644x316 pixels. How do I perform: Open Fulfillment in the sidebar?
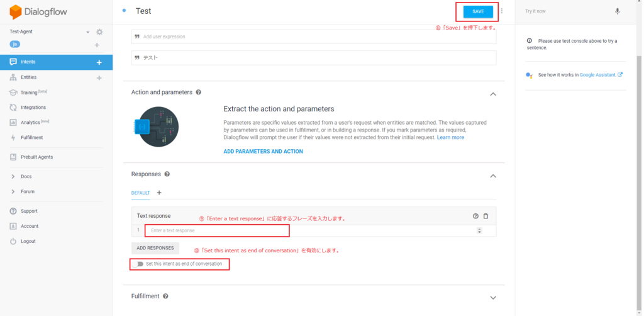[31, 138]
